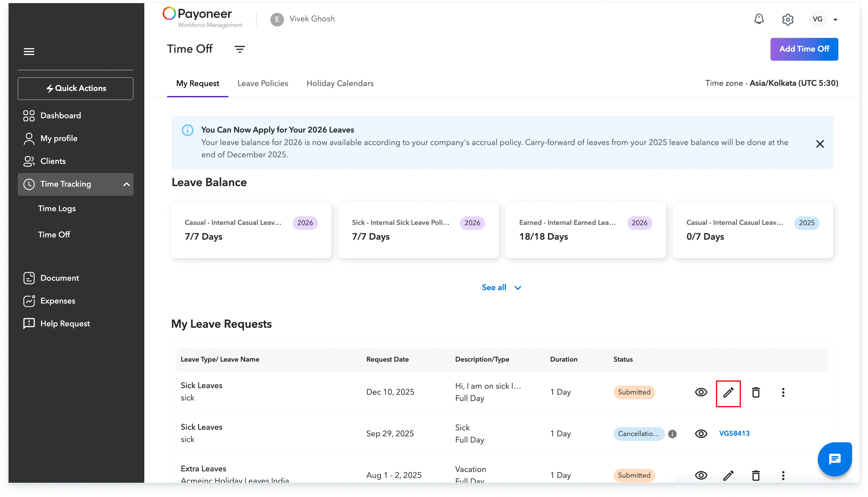This screenshot has height=497, width=868.
Task: Dismiss the 2026 leaves info banner
Action: [820, 144]
